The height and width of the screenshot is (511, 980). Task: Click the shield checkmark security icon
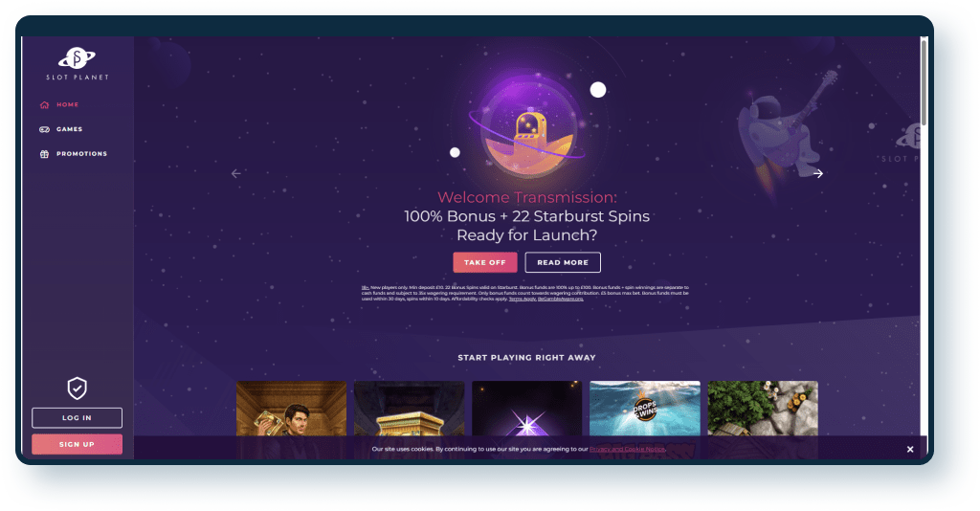click(77, 388)
